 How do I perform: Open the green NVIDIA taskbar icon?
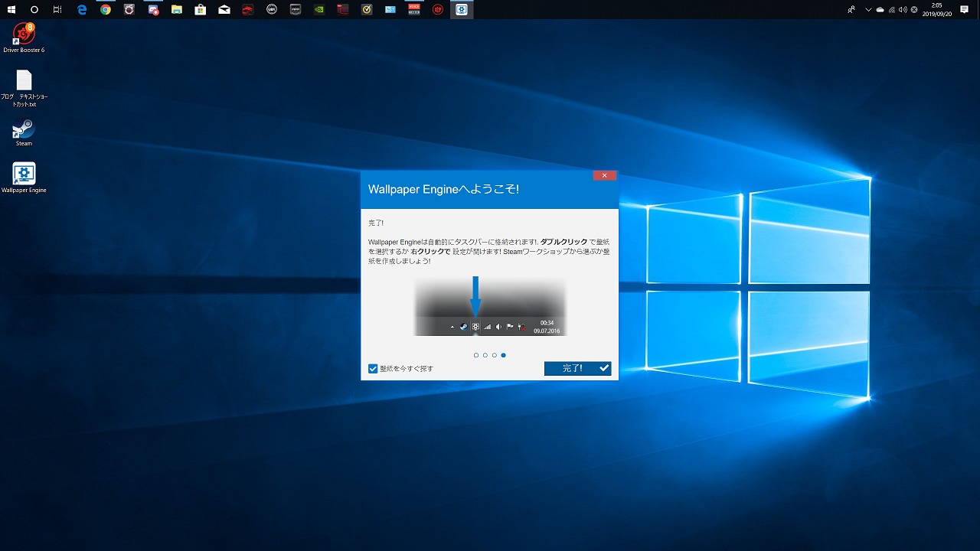[319, 10]
